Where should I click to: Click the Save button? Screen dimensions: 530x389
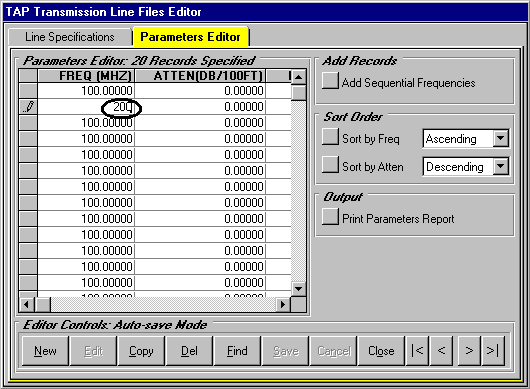(285, 351)
